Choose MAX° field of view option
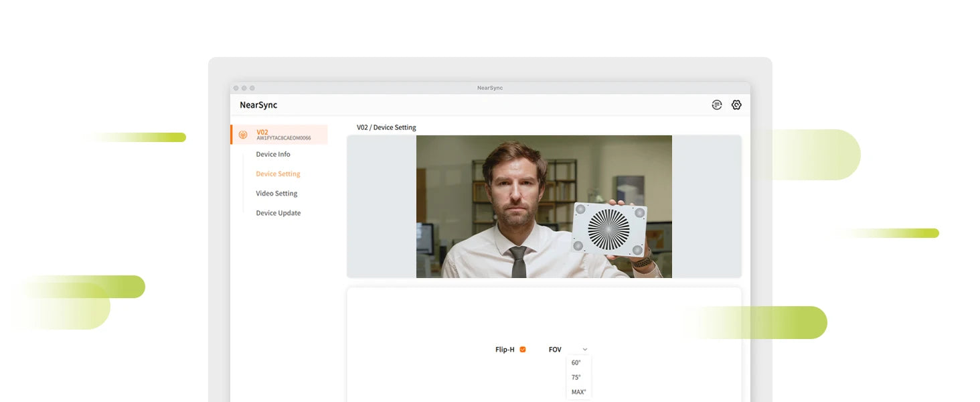This screenshot has width=980, height=402. pos(578,392)
